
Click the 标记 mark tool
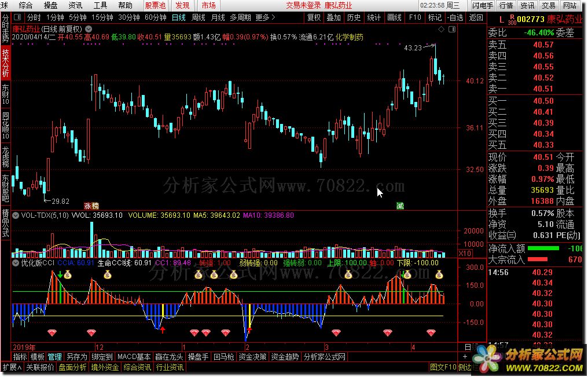coord(435,17)
